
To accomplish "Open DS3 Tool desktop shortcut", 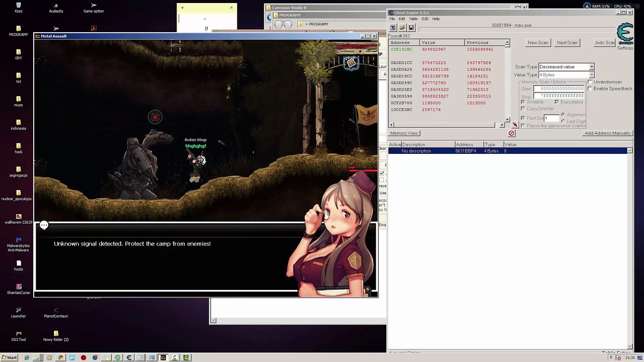I will click(19, 336).
